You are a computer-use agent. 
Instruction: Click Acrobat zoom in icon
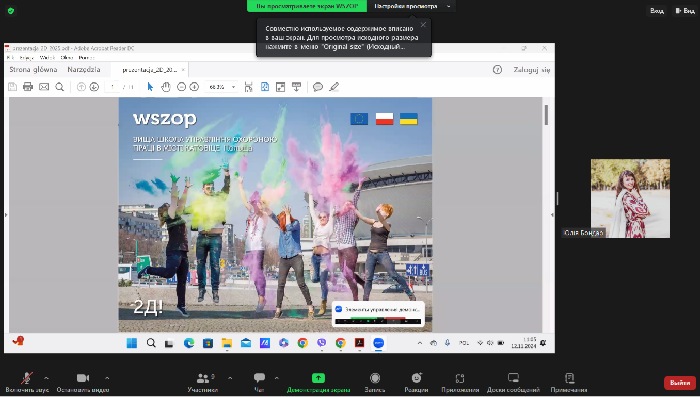pyautogui.click(x=194, y=87)
